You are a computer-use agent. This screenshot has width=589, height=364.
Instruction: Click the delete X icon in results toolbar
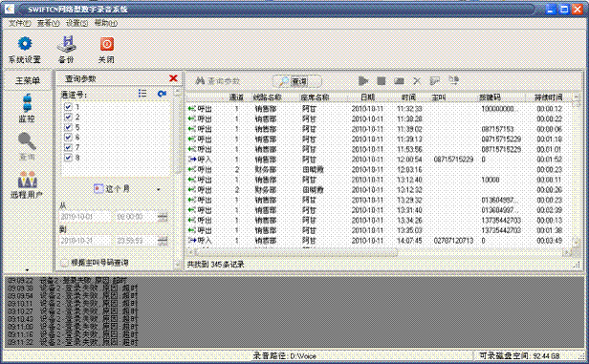[x=417, y=80]
